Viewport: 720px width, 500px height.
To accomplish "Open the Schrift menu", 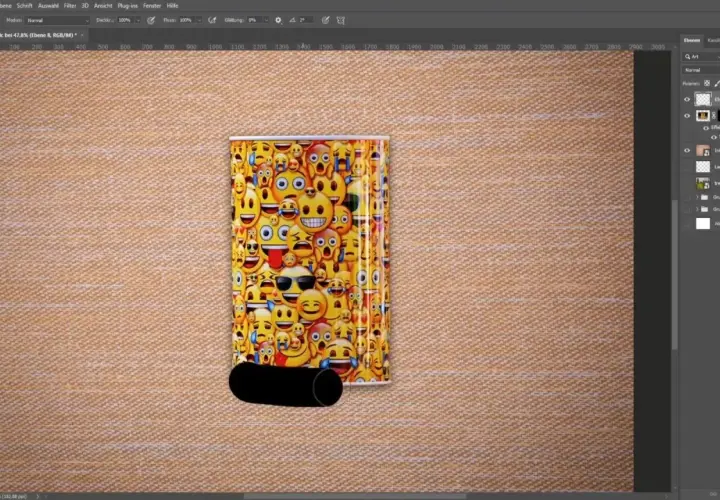I will (24, 6).
